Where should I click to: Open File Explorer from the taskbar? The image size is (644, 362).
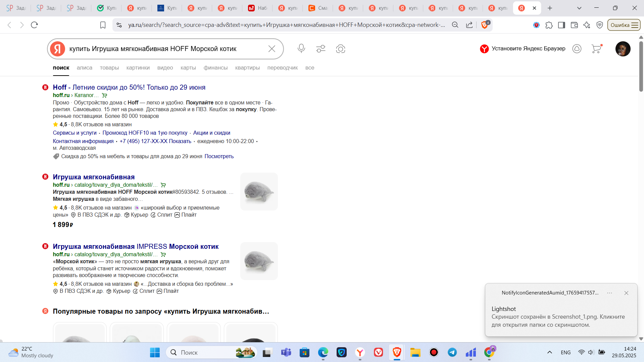pyautogui.click(x=415, y=352)
